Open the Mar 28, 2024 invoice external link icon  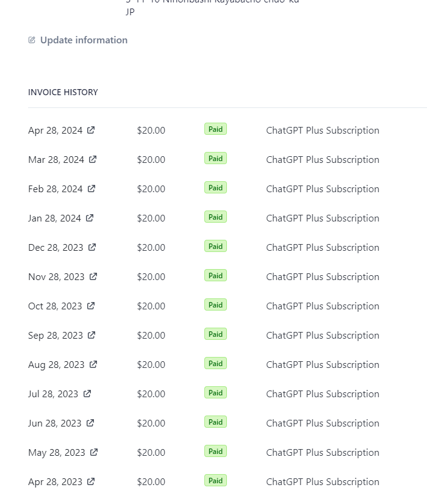click(x=93, y=159)
